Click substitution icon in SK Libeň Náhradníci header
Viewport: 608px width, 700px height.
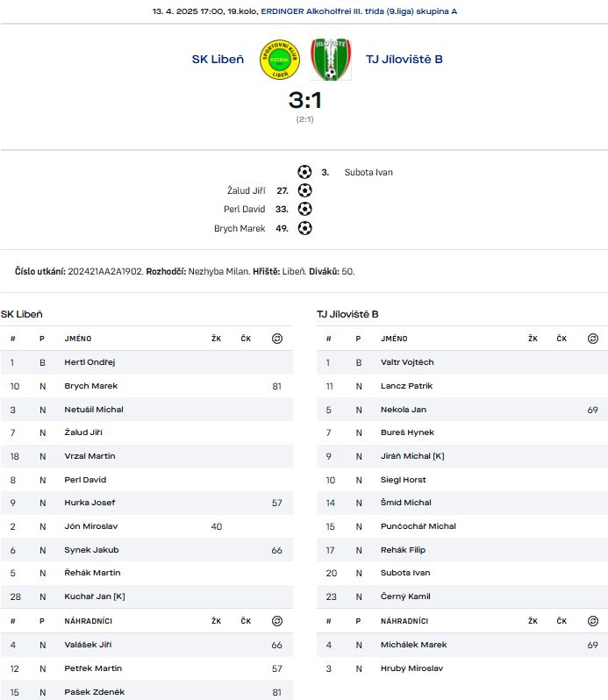[x=276, y=621]
